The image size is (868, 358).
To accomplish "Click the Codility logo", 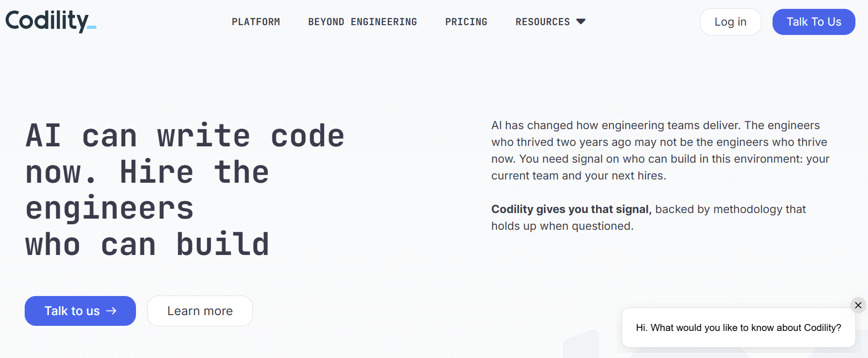I will click(51, 21).
